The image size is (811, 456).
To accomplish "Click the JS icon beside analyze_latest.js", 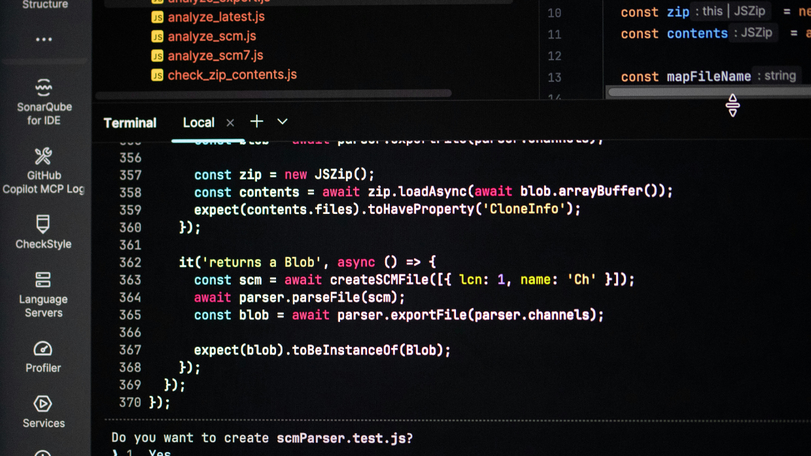I will 157,17.
